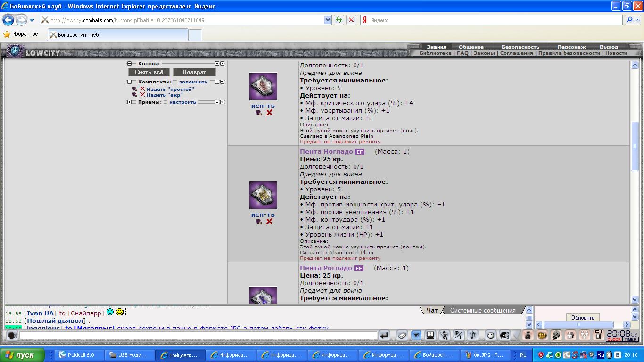Collapse the Кнопки section
This screenshot has height=362, width=644.
click(x=129, y=63)
